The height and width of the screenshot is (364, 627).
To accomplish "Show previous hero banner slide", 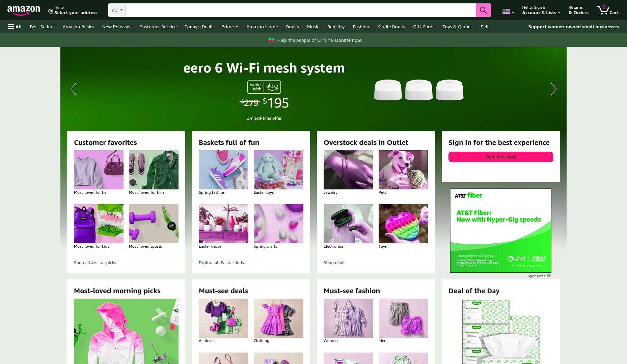I will pos(73,89).
